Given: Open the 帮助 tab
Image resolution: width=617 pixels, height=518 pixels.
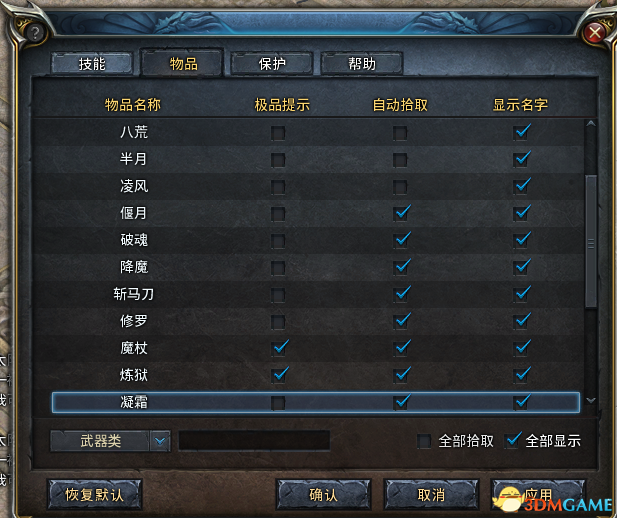Looking at the screenshot, I should (x=362, y=64).
